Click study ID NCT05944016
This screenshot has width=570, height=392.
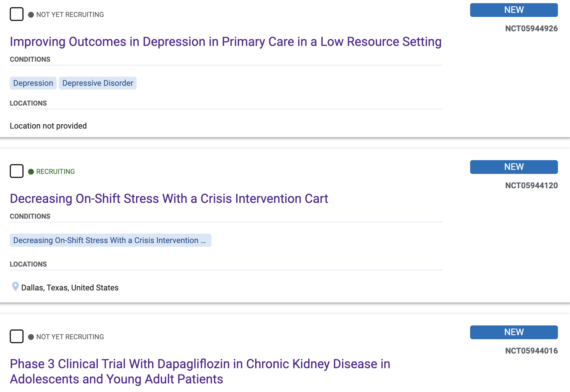tap(531, 351)
